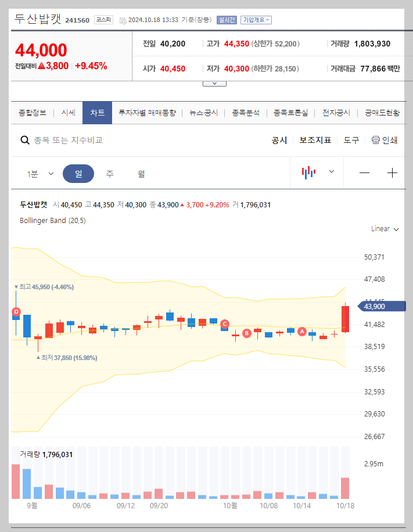This screenshot has width=413, height=532.
Task: Click event marker A on the chart
Action: pyautogui.click(x=301, y=331)
